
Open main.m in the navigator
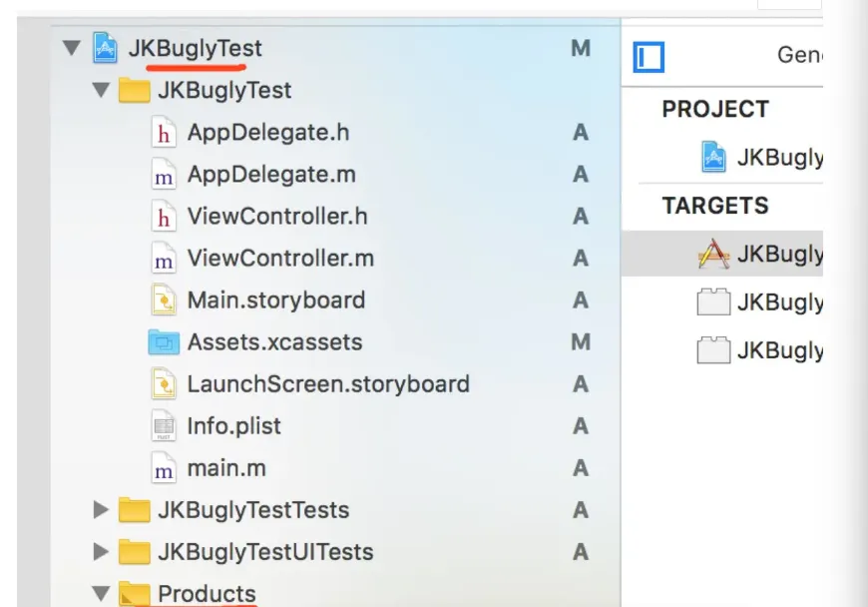(x=335, y=468)
